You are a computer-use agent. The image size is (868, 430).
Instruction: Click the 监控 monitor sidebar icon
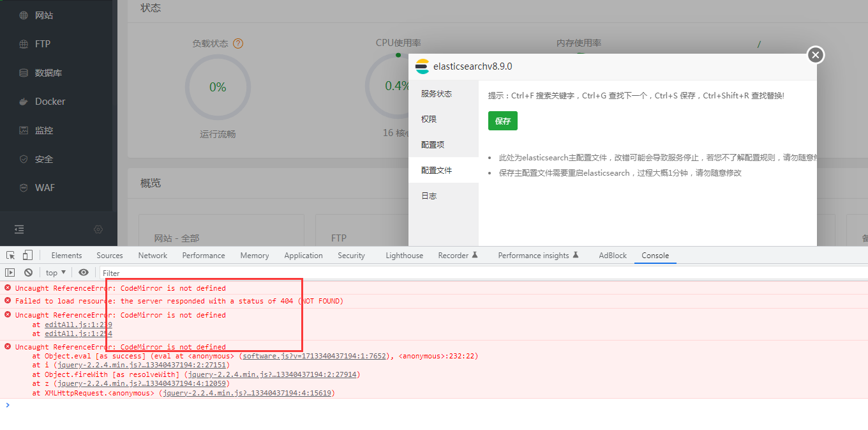[x=24, y=130]
